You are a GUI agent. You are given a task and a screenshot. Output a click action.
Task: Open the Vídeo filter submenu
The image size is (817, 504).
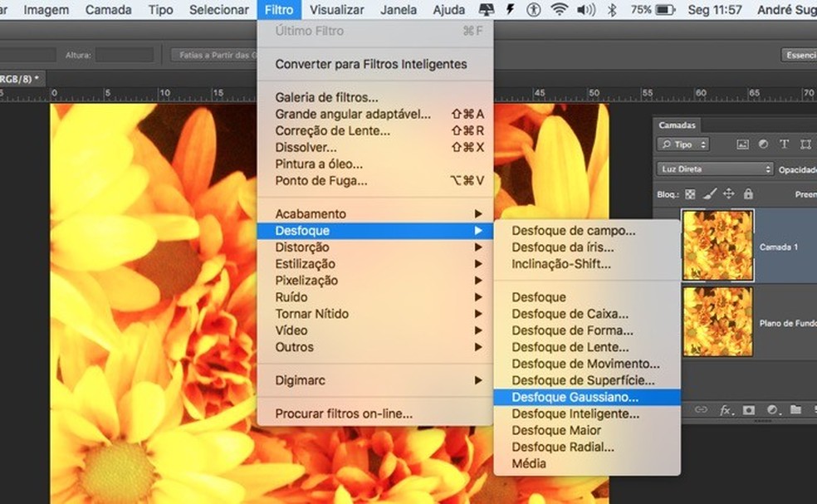pos(375,330)
